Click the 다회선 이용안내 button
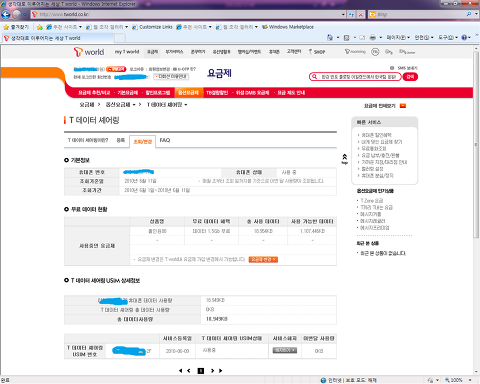 pos(171,77)
